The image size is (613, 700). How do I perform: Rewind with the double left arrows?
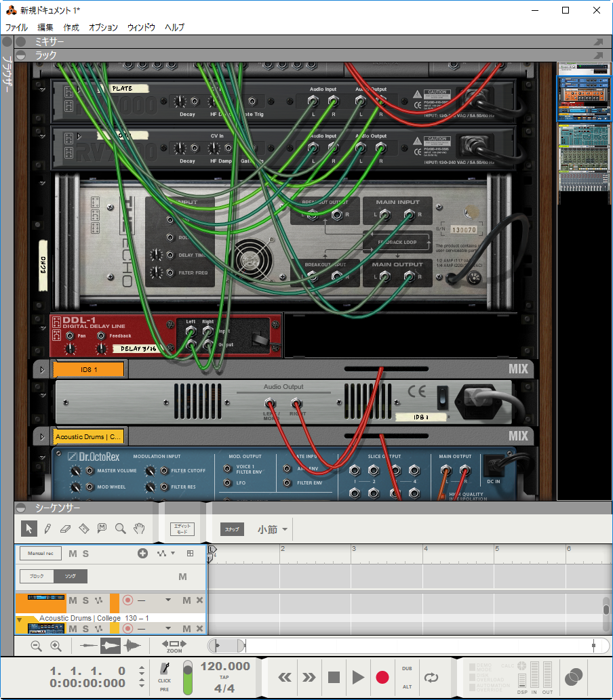pos(285,678)
